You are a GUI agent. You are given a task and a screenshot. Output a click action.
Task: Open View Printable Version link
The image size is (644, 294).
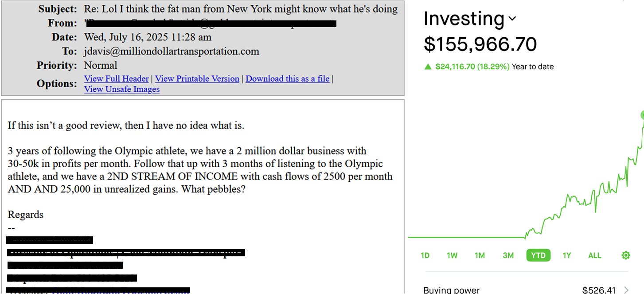[x=197, y=78]
